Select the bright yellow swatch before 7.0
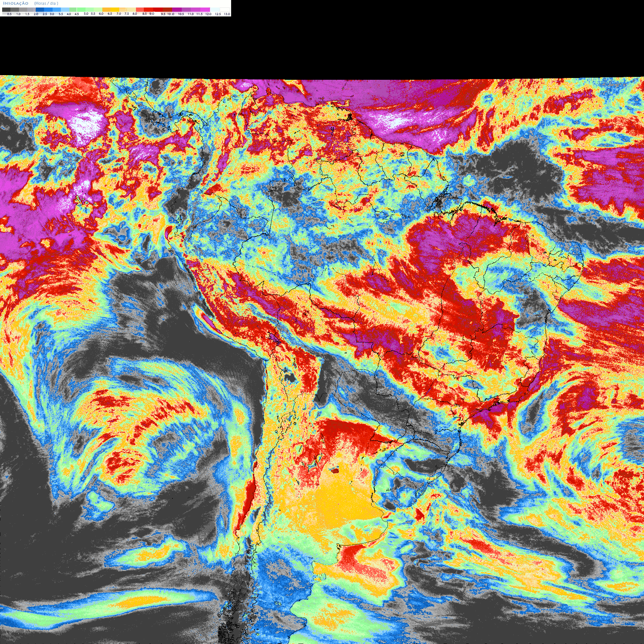Viewport: 644px width, 644px height. pyautogui.click(x=115, y=10)
